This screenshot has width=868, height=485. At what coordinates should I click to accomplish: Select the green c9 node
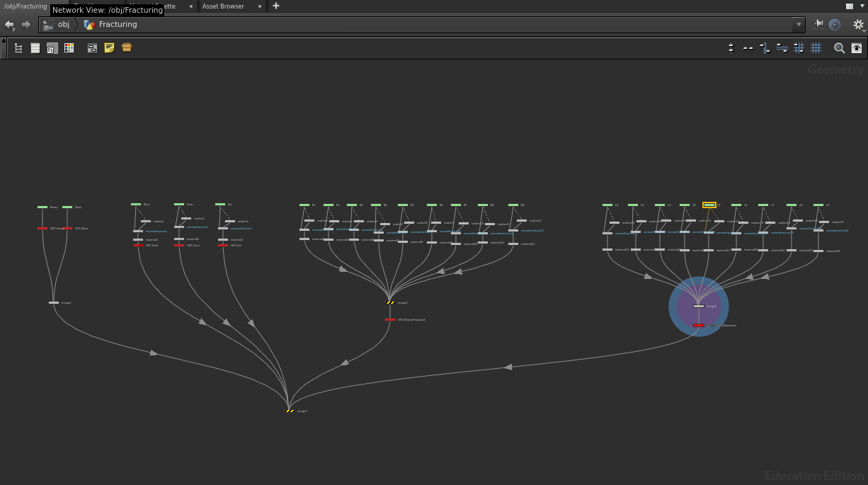pos(818,205)
